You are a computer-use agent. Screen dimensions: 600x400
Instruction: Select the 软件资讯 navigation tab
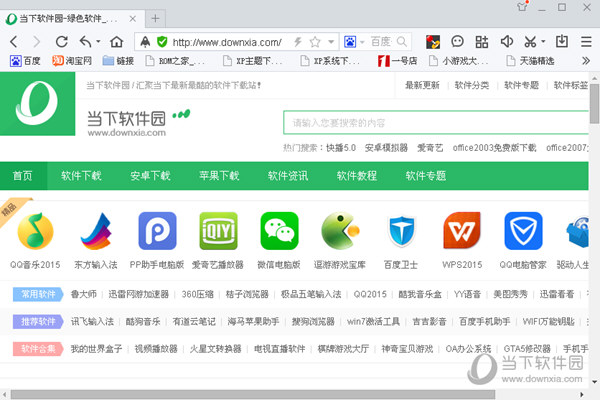point(288,176)
